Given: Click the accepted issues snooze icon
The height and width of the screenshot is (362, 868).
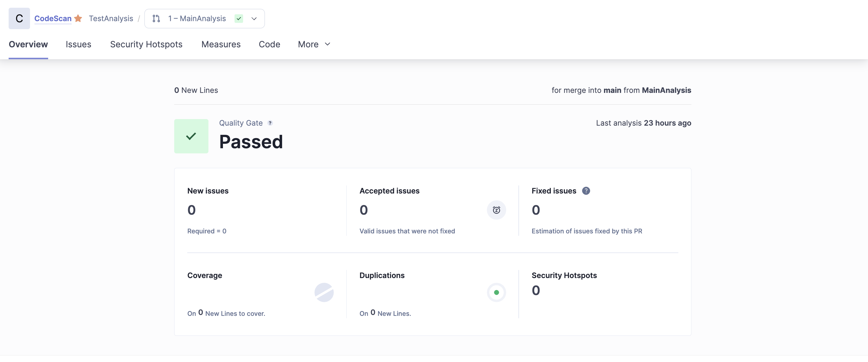Looking at the screenshot, I should [x=496, y=210].
